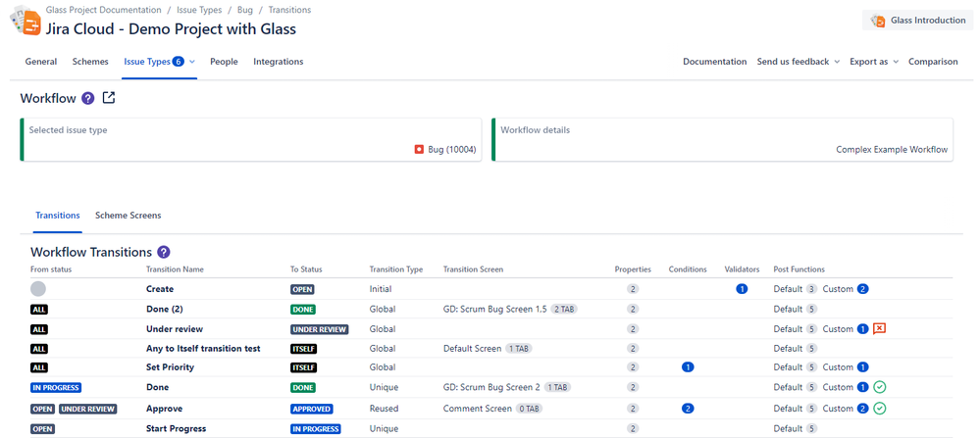Open the Send us feedback dropdown
980x438 pixels.
pyautogui.click(x=798, y=61)
